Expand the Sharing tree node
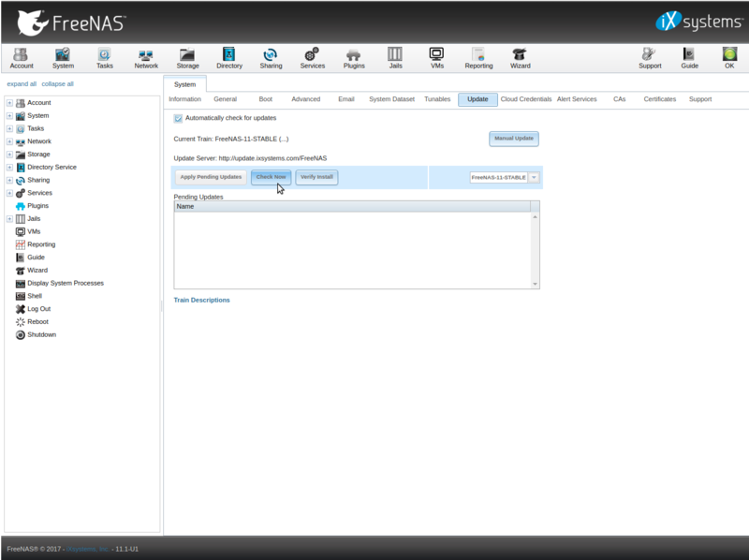749x560 pixels. pos(9,180)
